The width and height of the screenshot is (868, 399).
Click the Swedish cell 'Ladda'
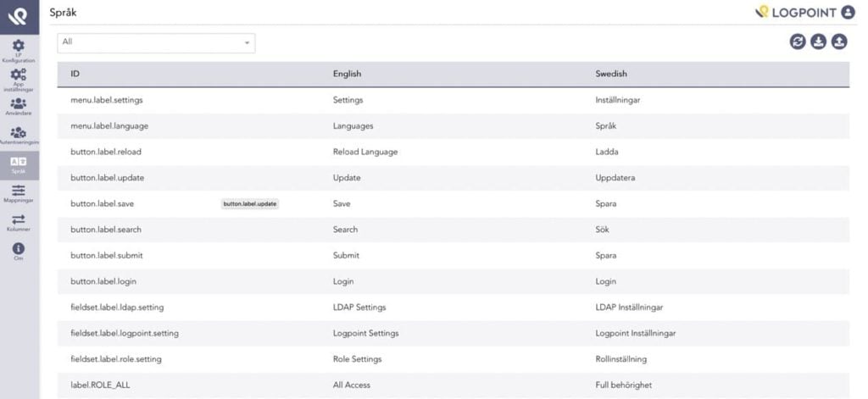pos(607,152)
